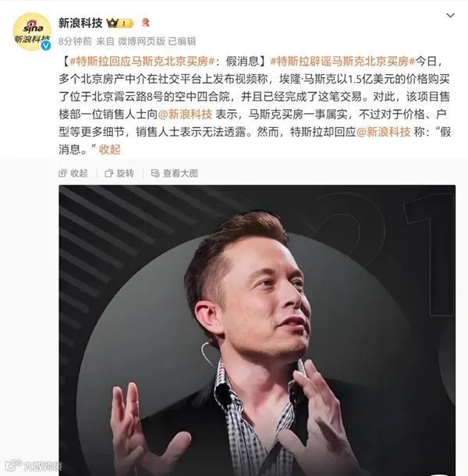Open hashtag #特斯拉回应马斯克北京买房#

[142, 62]
